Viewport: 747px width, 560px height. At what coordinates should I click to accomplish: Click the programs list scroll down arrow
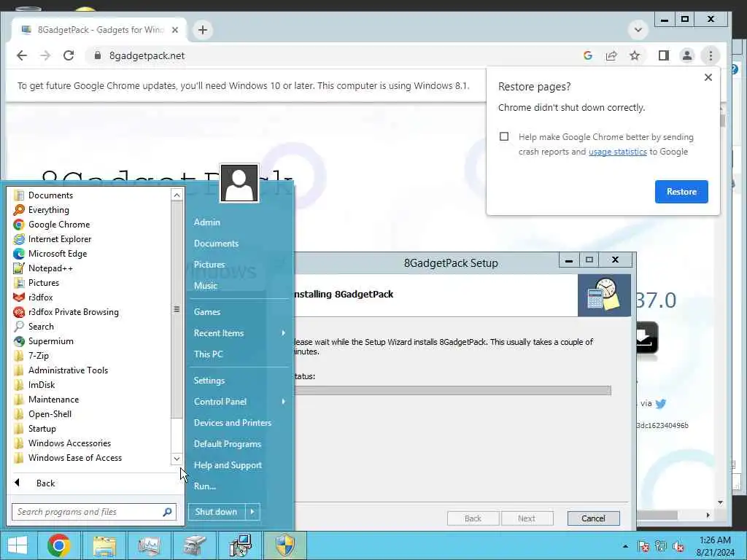coord(177,459)
